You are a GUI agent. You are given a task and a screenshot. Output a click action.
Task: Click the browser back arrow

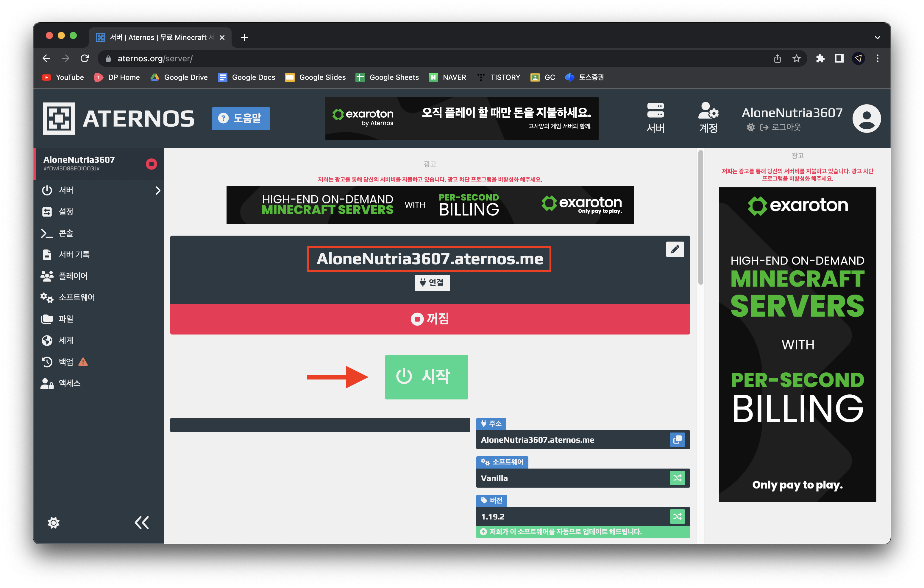pyautogui.click(x=46, y=58)
